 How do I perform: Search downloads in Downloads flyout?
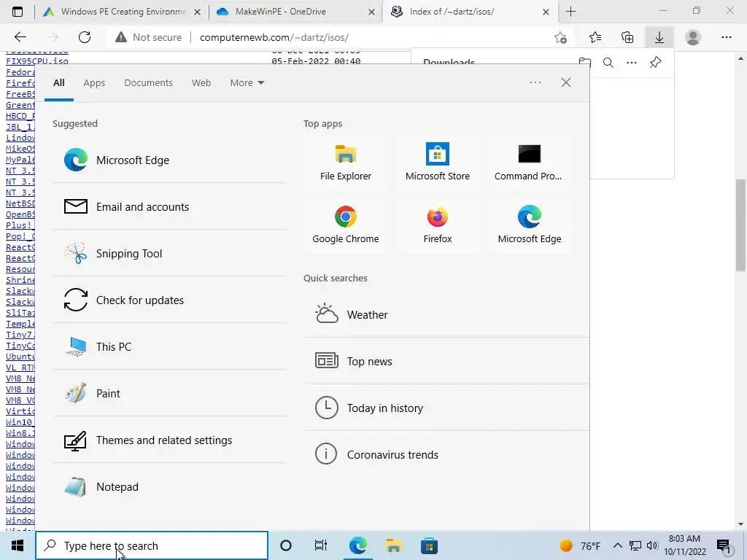click(x=608, y=63)
